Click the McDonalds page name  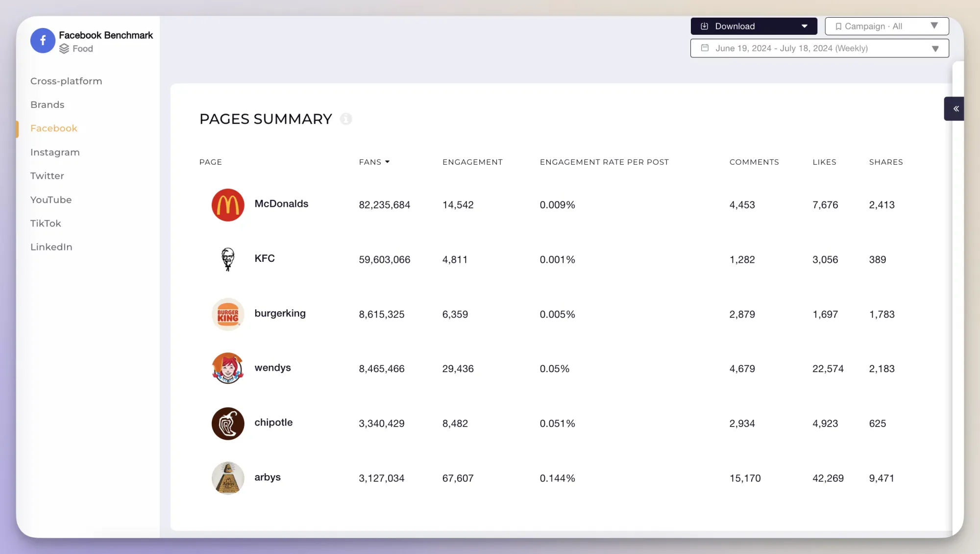point(281,204)
